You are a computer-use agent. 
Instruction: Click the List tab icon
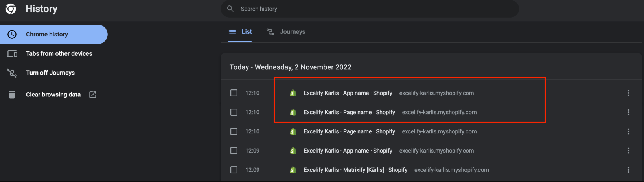point(232,32)
